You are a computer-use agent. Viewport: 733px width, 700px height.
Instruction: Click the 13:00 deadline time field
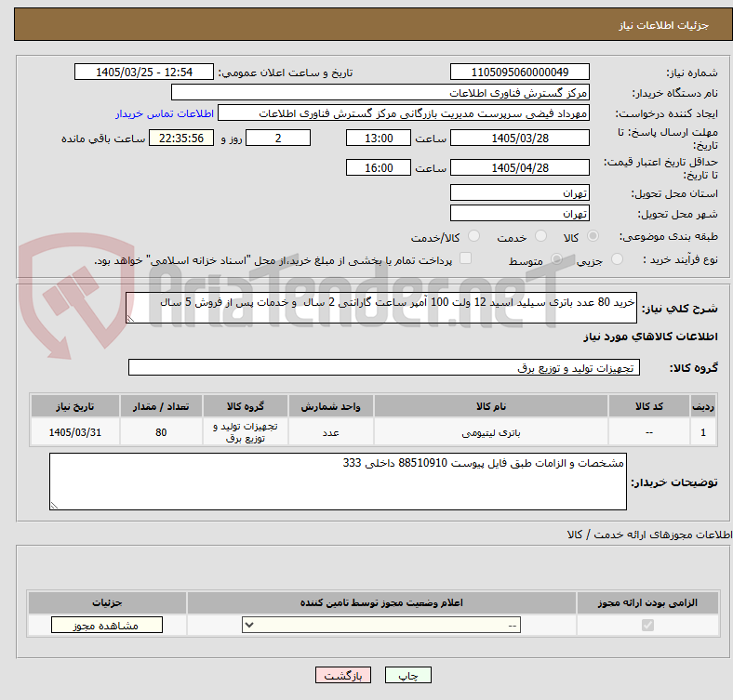[379, 138]
